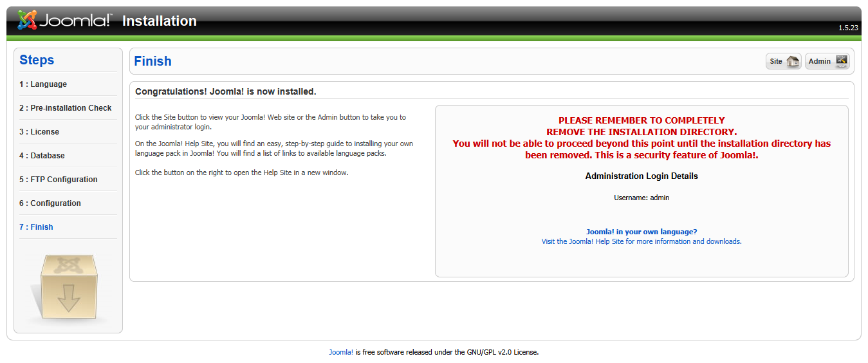
Task: Select step 5 : FTP Configuration
Action: click(59, 180)
